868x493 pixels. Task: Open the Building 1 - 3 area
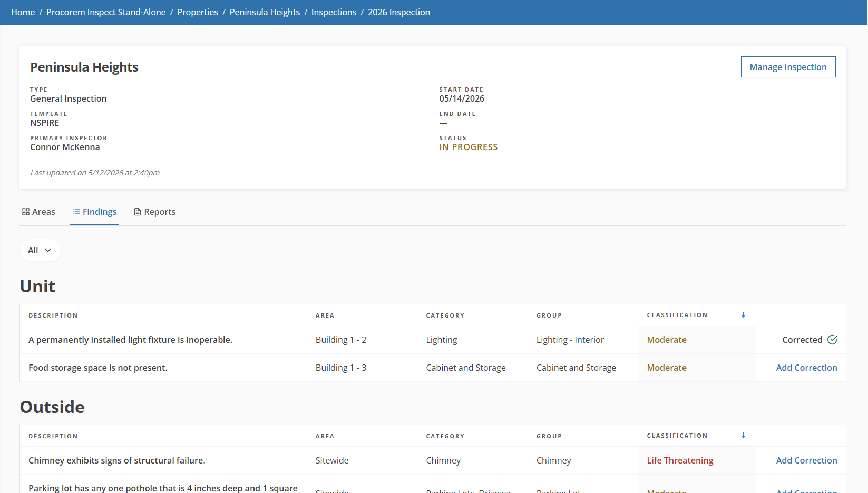(x=341, y=368)
